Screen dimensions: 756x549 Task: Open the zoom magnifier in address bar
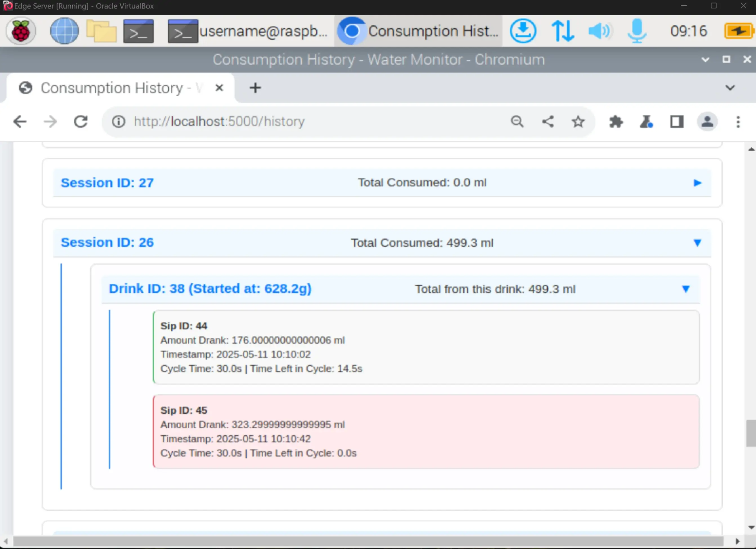517,122
